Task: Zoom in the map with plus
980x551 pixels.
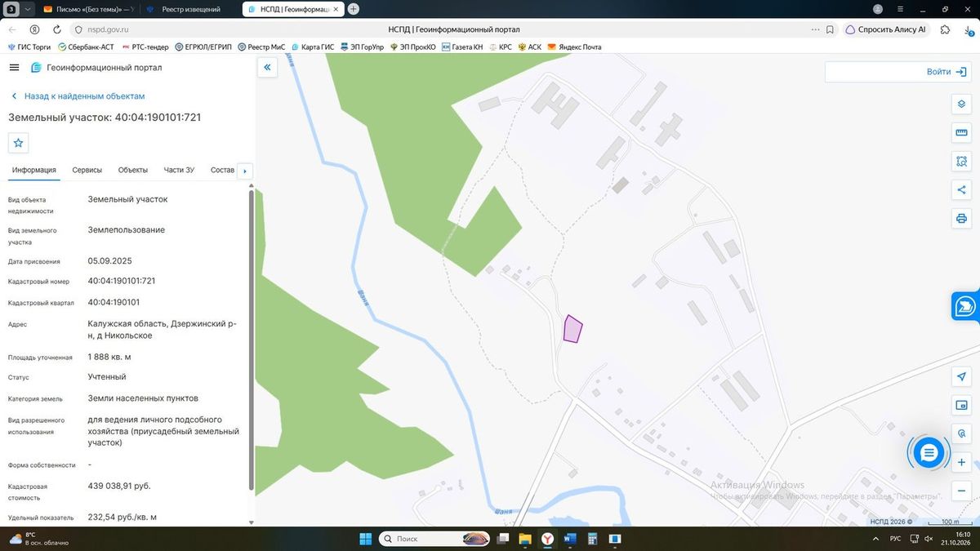Action: coord(961,463)
